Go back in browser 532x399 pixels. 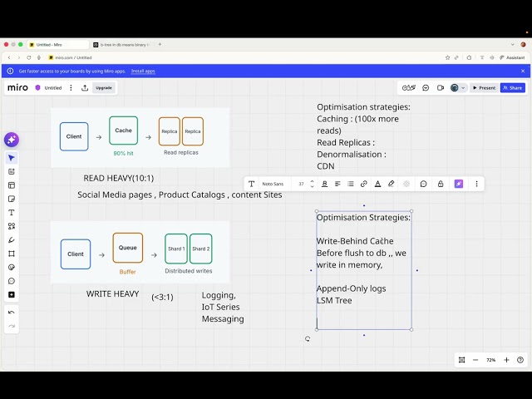[x=9, y=57]
